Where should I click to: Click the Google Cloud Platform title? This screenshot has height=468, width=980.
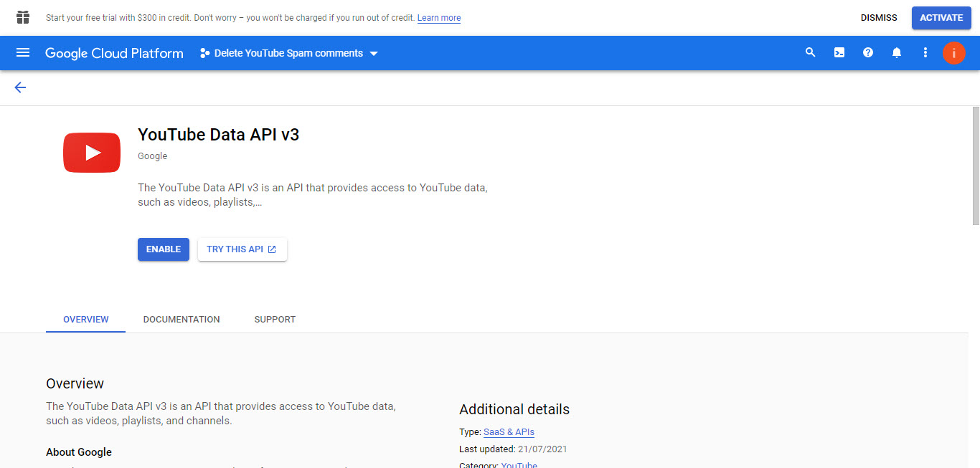(114, 53)
